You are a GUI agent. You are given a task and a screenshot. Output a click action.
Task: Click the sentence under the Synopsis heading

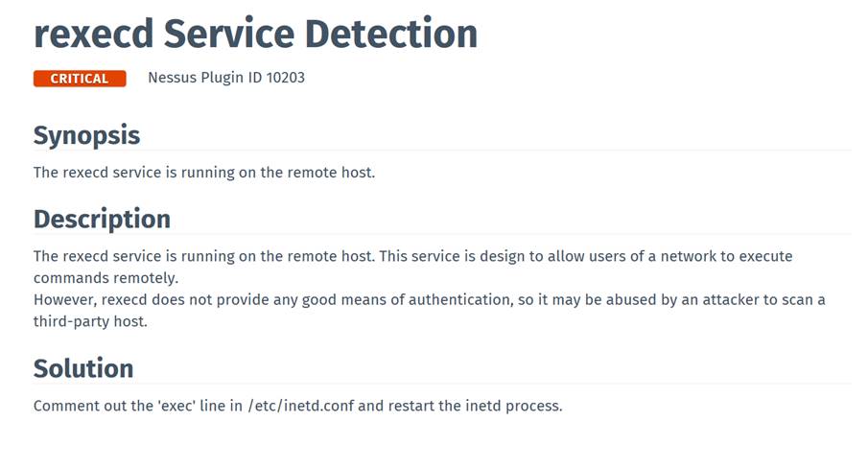[x=203, y=173]
